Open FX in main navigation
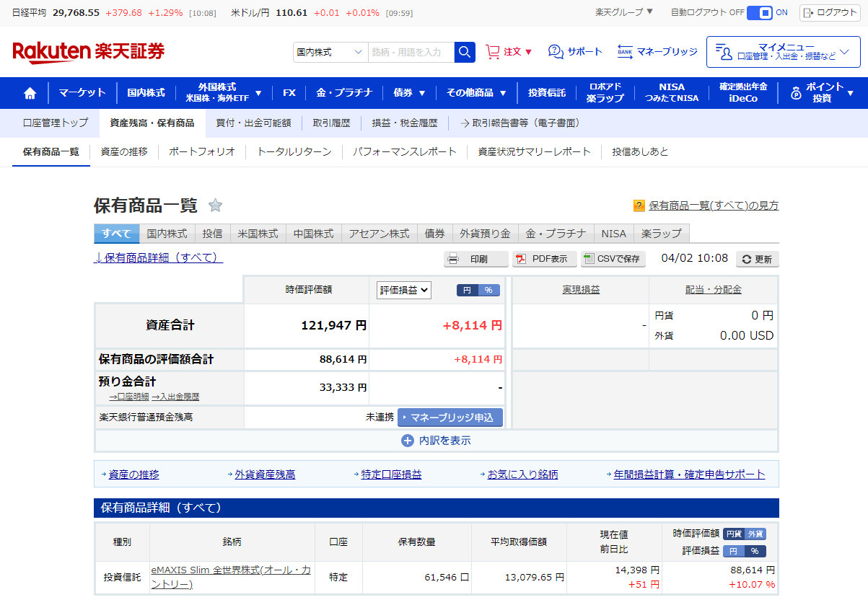This screenshot has height=605, width=868. pyautogui.click(x=289, y=93)
